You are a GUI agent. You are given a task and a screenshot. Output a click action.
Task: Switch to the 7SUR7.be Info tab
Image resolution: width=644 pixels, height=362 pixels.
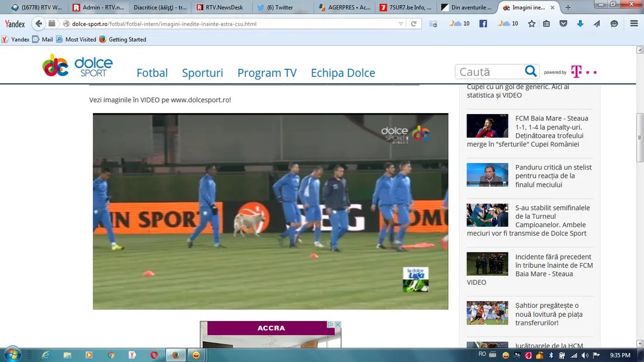point(406,7)
